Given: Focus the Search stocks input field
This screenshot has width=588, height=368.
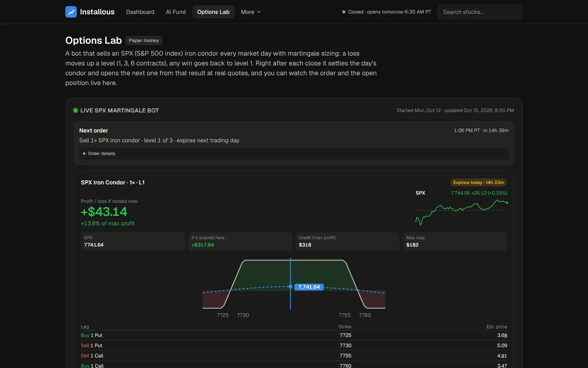Looking at the screenshot, I should (x=480, y=12).
